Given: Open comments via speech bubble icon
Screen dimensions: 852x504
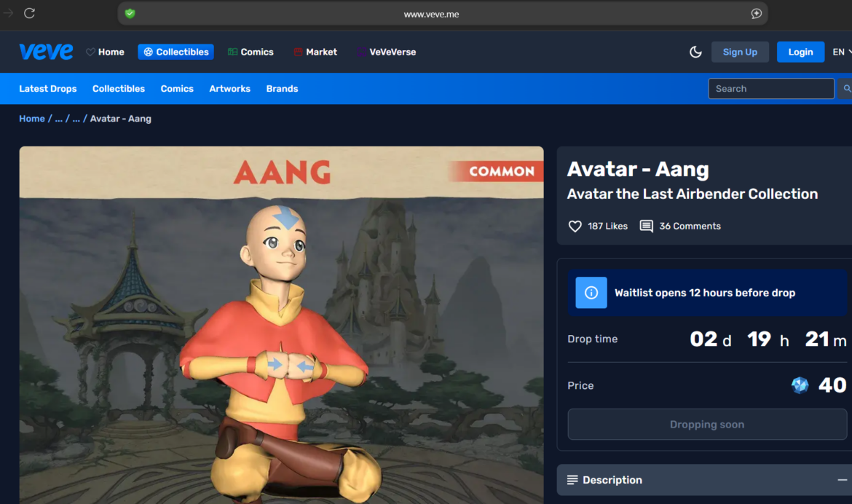Looking at the screenshot, I should (x=646, y=227).
